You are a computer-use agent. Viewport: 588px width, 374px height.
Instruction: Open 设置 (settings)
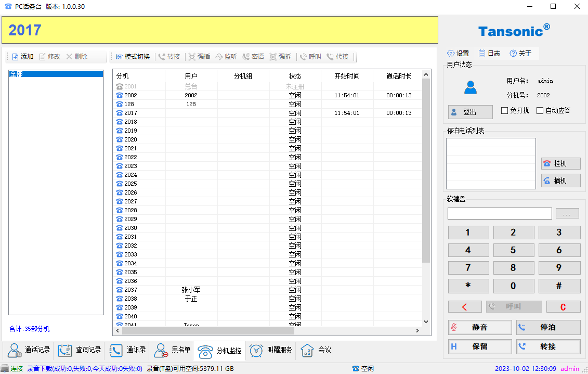point(458,53)
